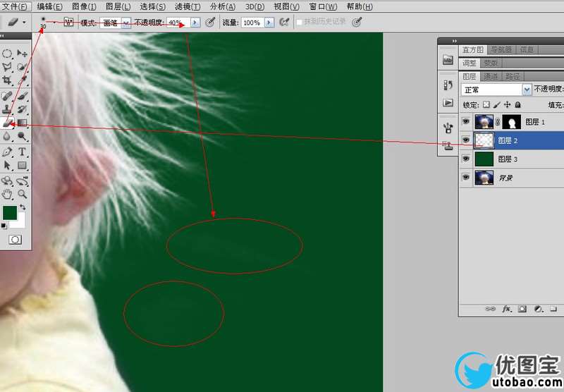Select the Hand tool
Viewport: 564px width, 392px height.
(x=7, y=195)
